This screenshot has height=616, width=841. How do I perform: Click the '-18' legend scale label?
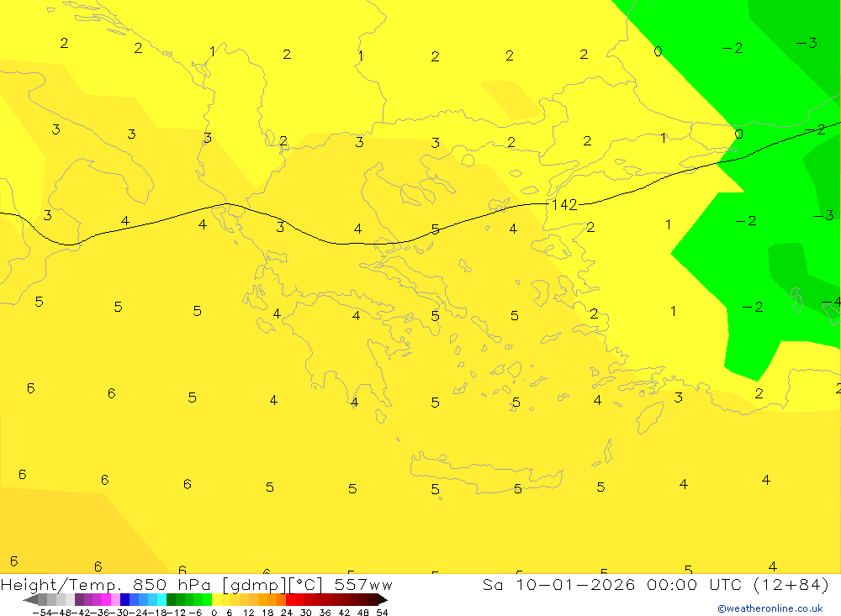[157, 613]
